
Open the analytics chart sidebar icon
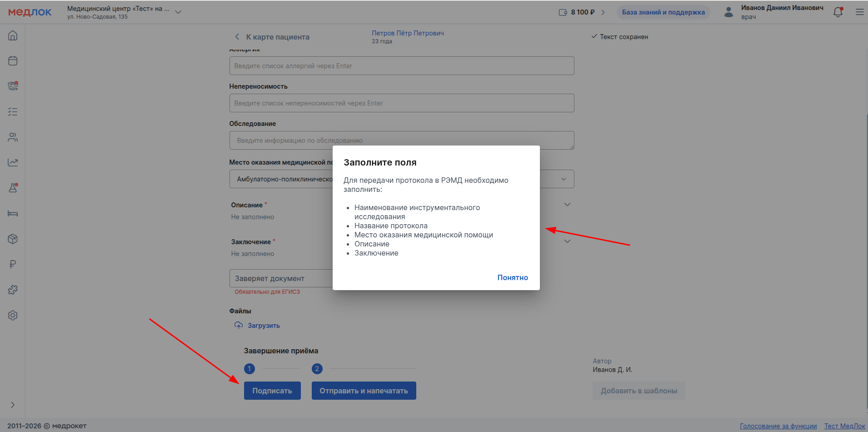coord(13,163)
